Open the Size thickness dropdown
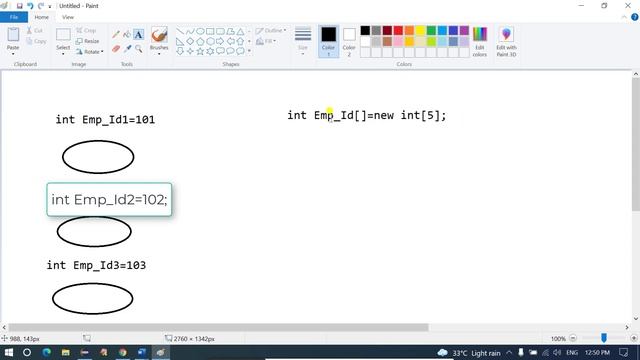 click(303, 40)
